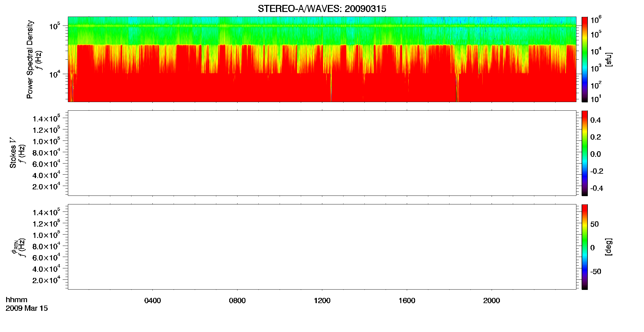
Task: Click the 1200 time tick label
Action: pos(322,301)
